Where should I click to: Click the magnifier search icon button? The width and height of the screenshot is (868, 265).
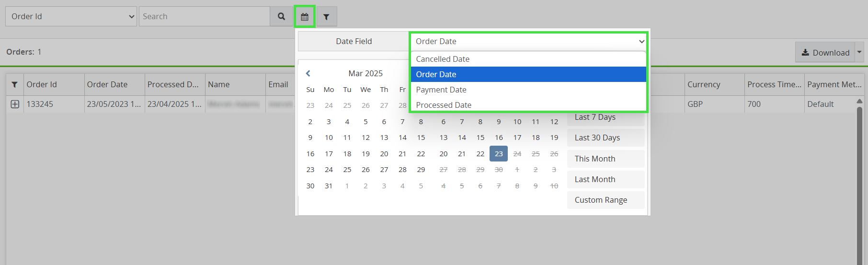281,16
